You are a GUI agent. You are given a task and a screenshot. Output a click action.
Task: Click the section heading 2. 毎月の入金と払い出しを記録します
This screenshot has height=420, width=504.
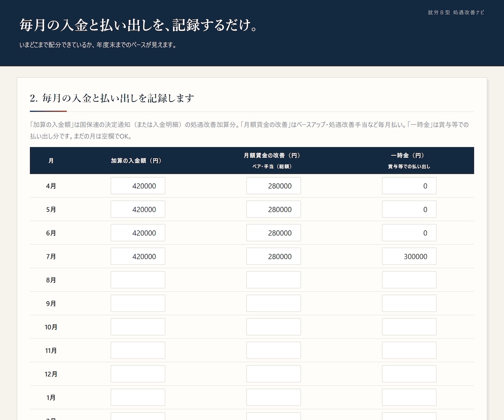tap(112, 98)
